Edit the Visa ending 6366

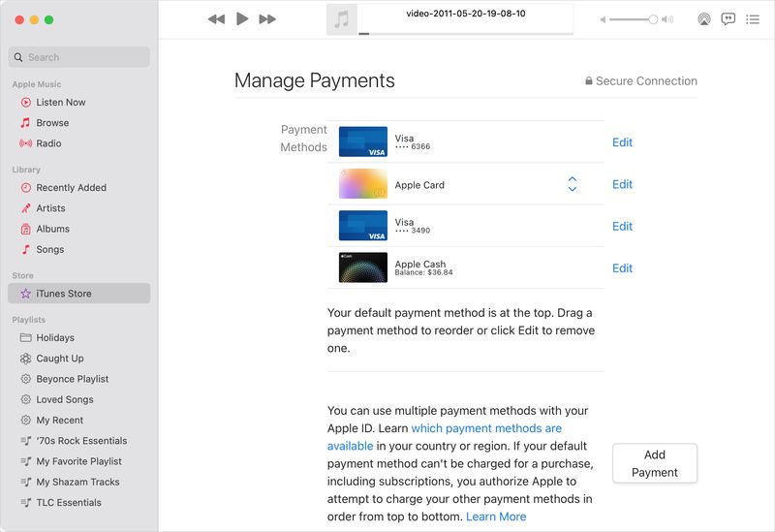click(x=622, y=142)
